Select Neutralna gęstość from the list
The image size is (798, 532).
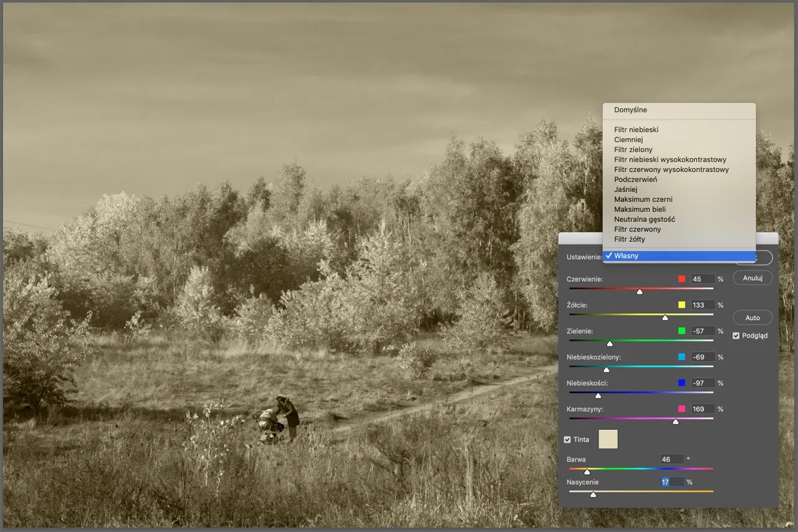644,219
